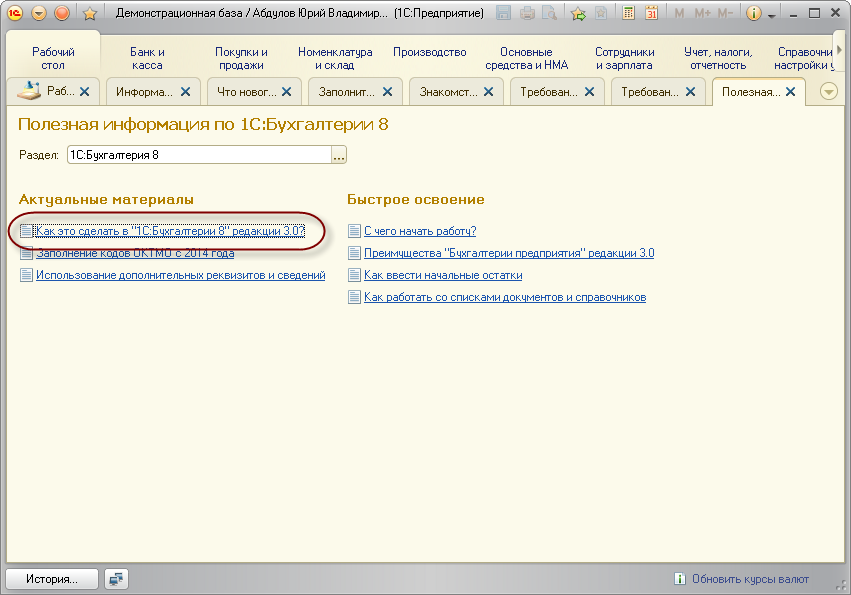Close the Полезная... tab
This screenshot has height=595, width=851.
(791, 92)
